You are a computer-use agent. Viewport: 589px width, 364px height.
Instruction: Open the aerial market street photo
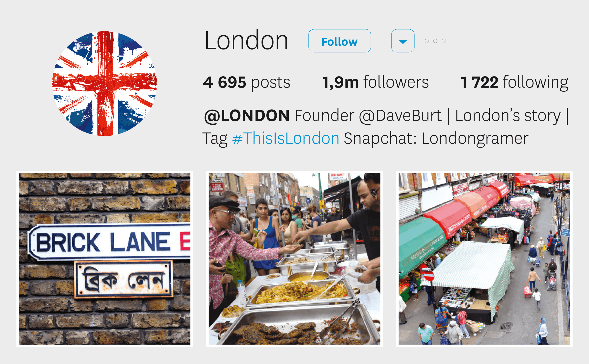484,259
